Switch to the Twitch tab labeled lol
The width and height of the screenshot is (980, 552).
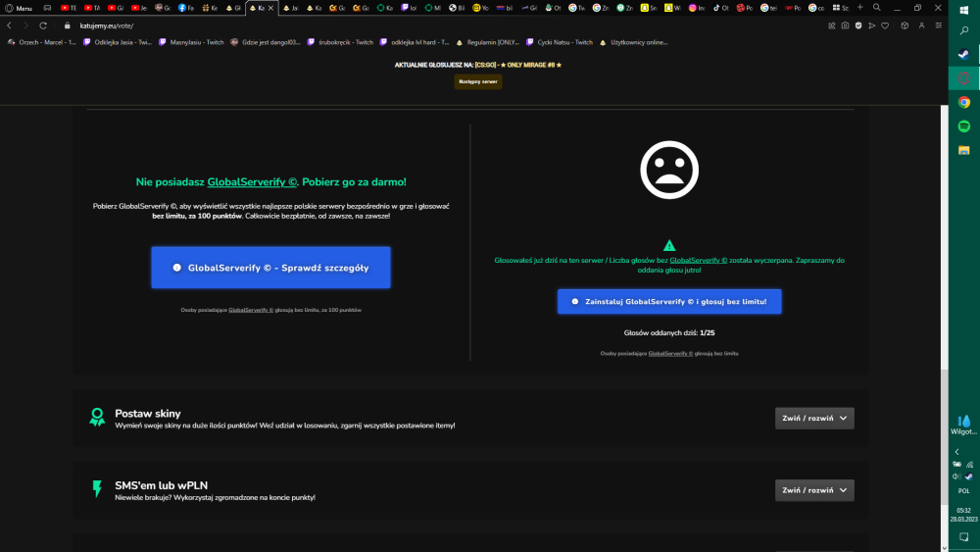point(410,8)
